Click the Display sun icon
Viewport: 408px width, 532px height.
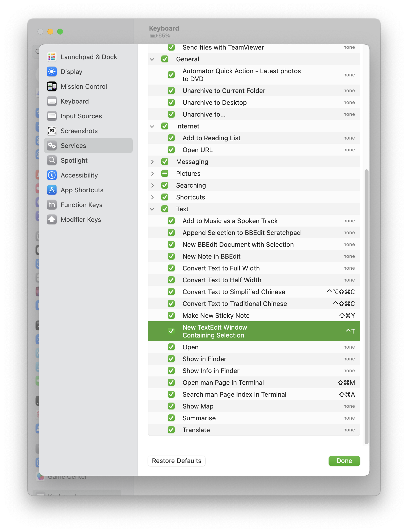click(x=52, y=72)
